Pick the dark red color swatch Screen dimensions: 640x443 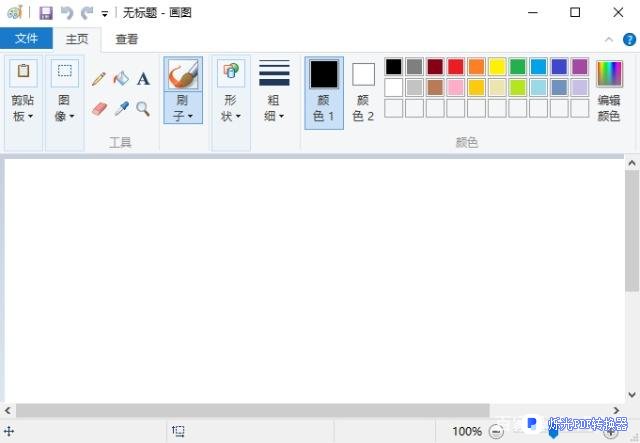pos(435,67)
